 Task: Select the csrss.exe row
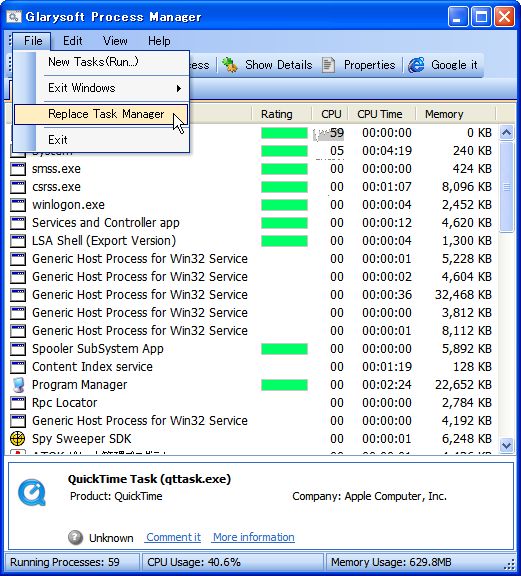[x=252, y=187]
